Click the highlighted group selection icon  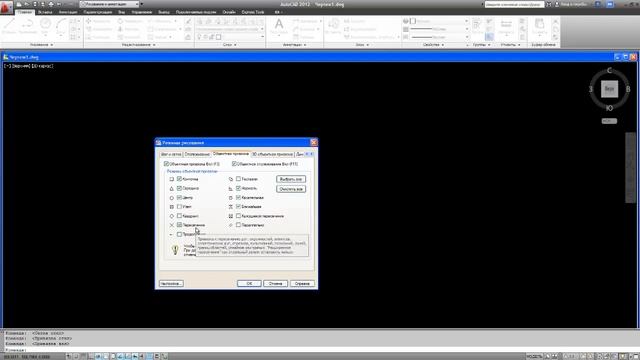[x=489, y=37]
